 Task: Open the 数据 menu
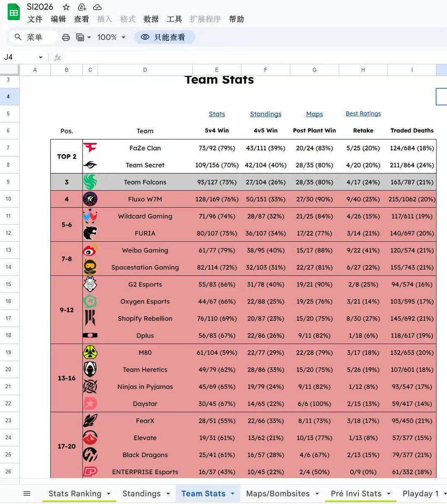click(x=151, y=19)
